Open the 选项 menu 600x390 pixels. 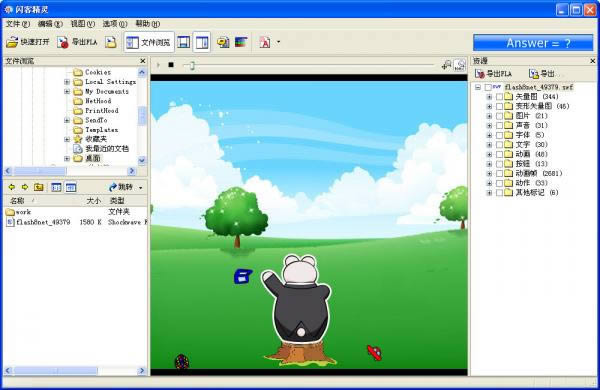point(115,24)
